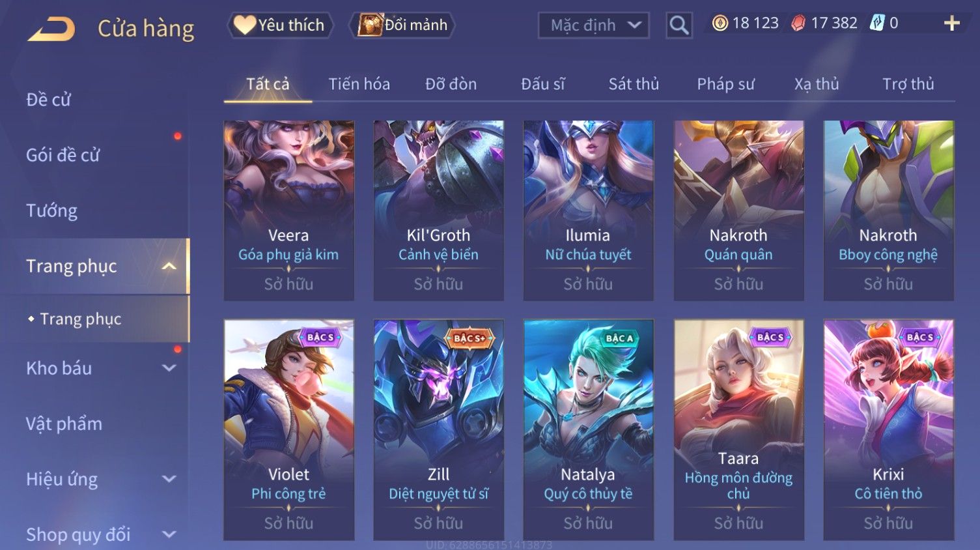Open the Mặc định sort dropdown
Image resolution: width=980 pixels, height=550 pixels.
tap(594, 25)
